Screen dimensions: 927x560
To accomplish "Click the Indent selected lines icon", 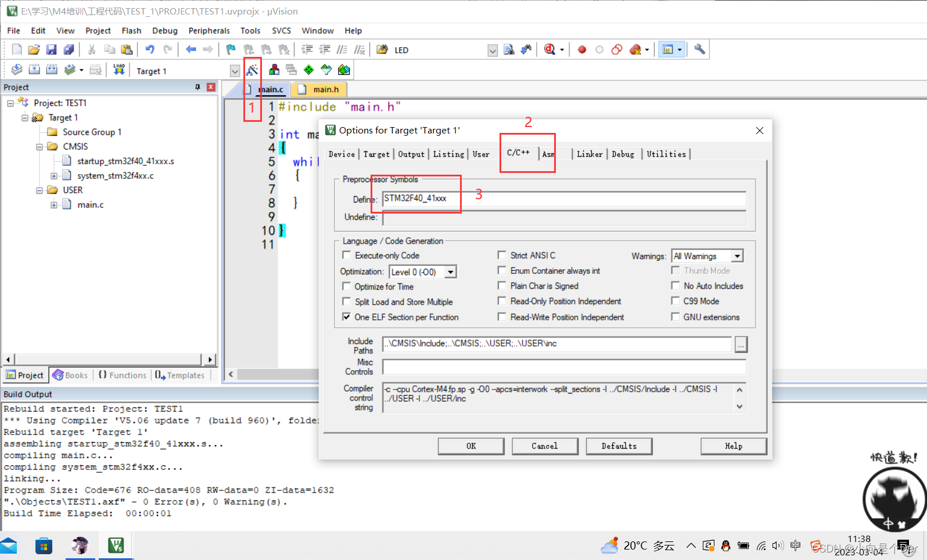I will [x=307, y=49].
